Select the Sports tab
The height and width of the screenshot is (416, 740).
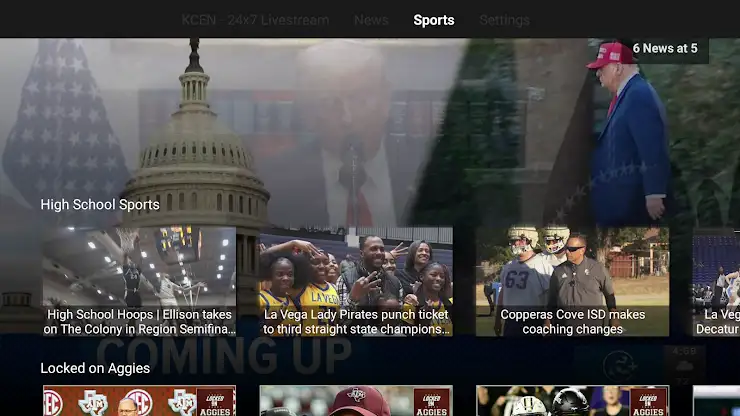[x=434, y=20]
